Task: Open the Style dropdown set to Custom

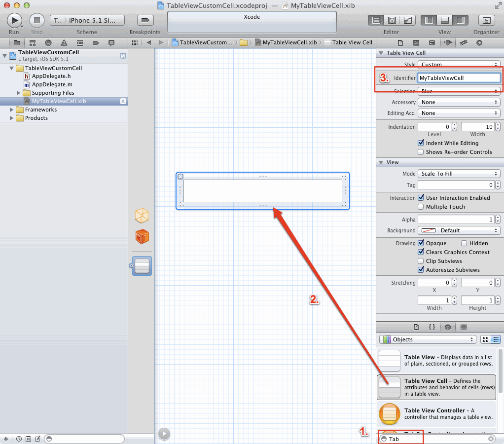Action: pyautogui.click(x=459, y=65)
